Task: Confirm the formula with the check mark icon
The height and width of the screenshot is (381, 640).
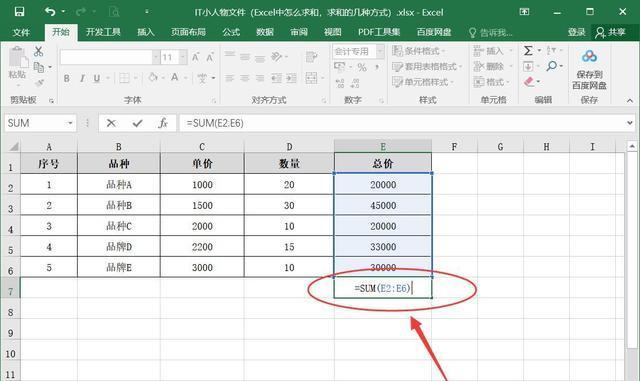Action: click(137, 123)
